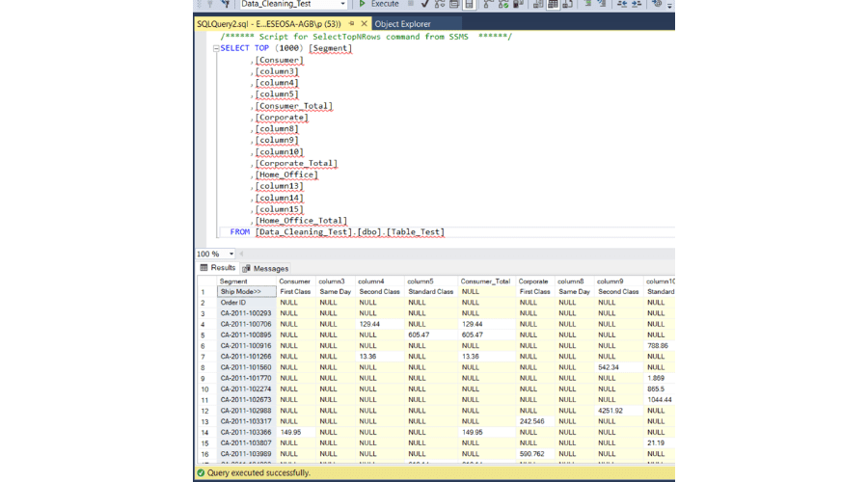Select row number 10 header
This screenshot has width=868, height=482.
(x=206, y=389)
